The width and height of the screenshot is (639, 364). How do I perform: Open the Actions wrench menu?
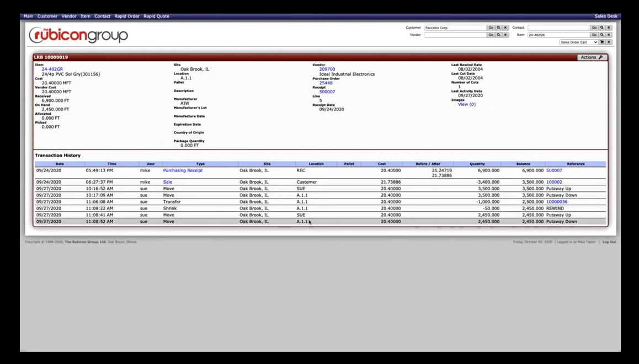point(591,57)
